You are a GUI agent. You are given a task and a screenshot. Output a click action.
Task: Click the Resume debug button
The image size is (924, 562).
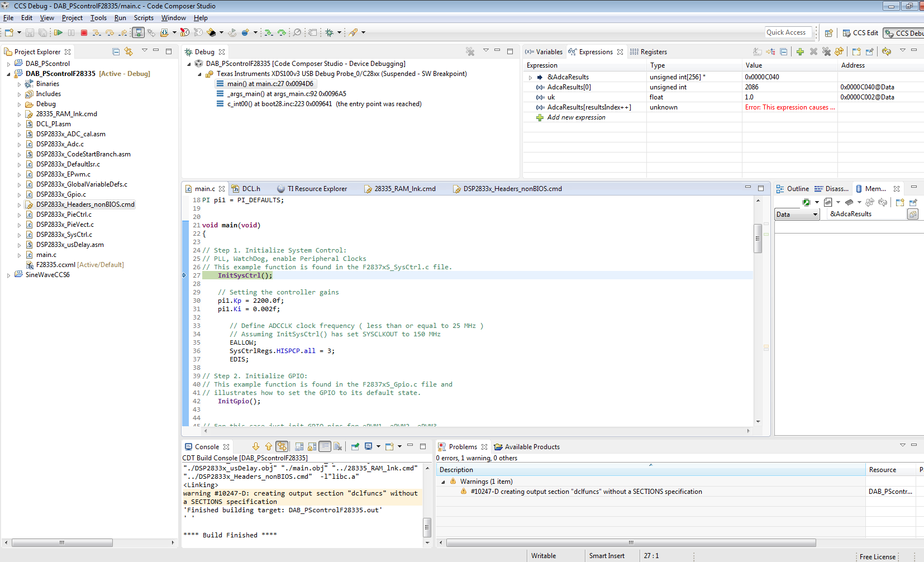coord(58,33)
